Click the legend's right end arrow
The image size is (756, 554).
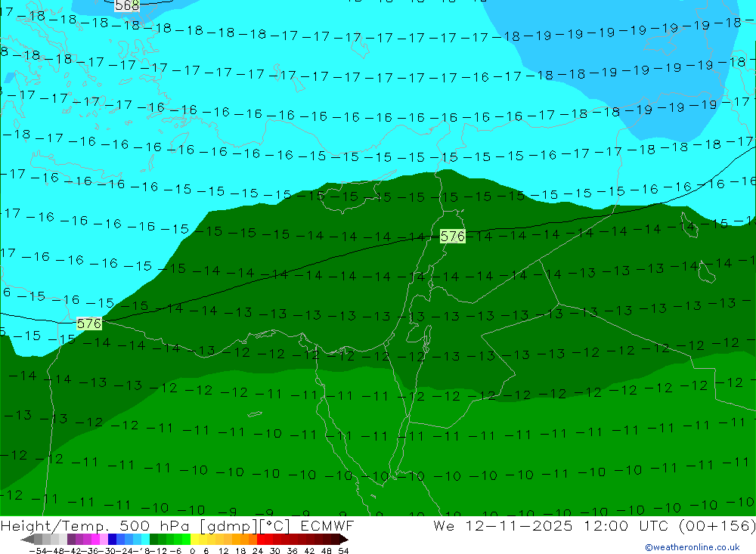coord(344,540)
